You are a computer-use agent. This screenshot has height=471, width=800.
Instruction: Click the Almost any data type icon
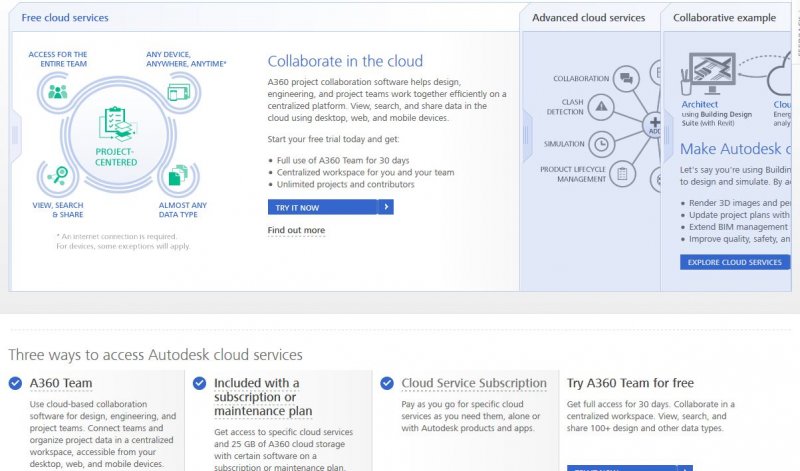(178, 175)
